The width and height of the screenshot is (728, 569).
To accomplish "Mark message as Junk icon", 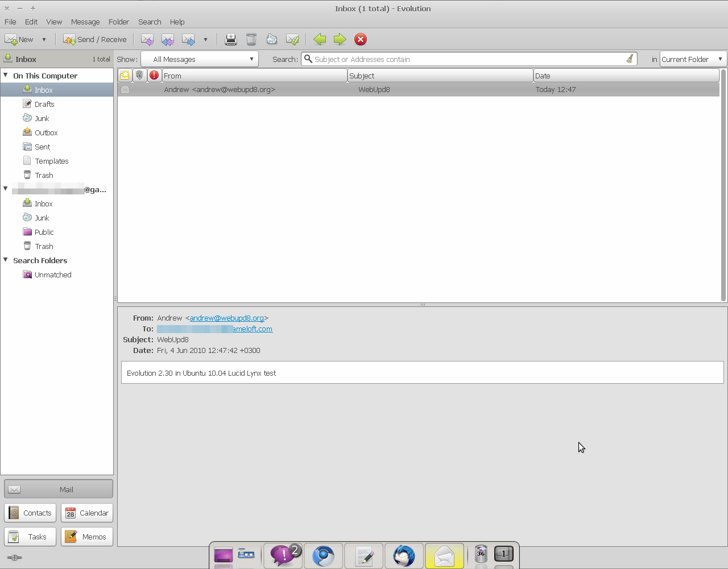I will coord(272,39).
